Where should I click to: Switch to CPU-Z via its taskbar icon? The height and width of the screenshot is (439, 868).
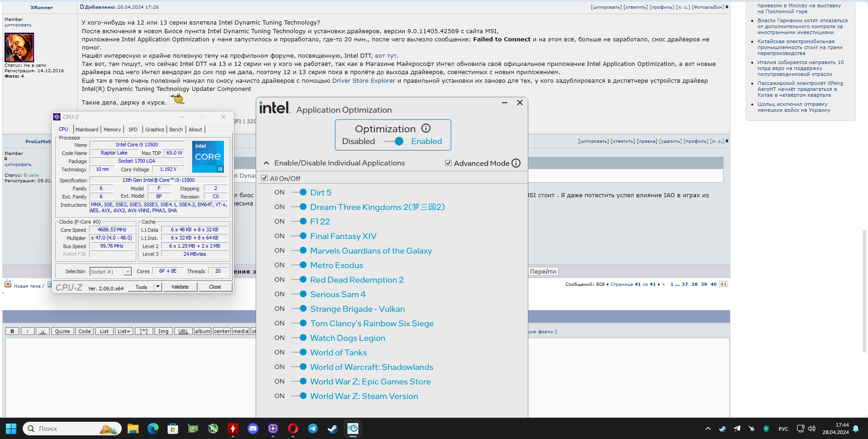coord(273,429)
